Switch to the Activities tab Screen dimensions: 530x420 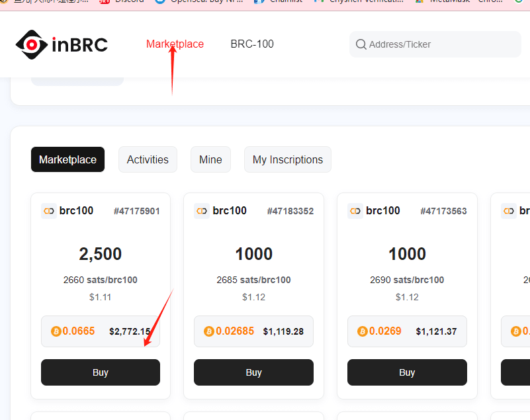point(148,159)
